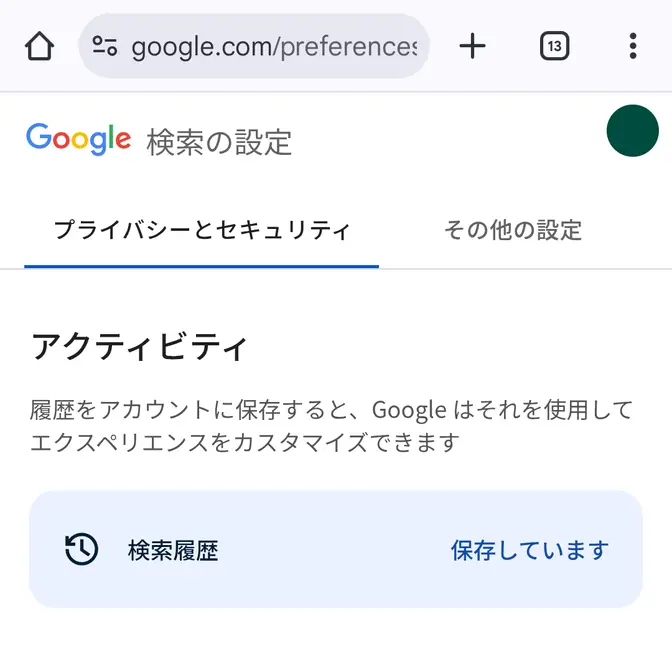This screenshot has height=672, width=672.
Task: Click the アクティビティ section heading
Action: 139,348
